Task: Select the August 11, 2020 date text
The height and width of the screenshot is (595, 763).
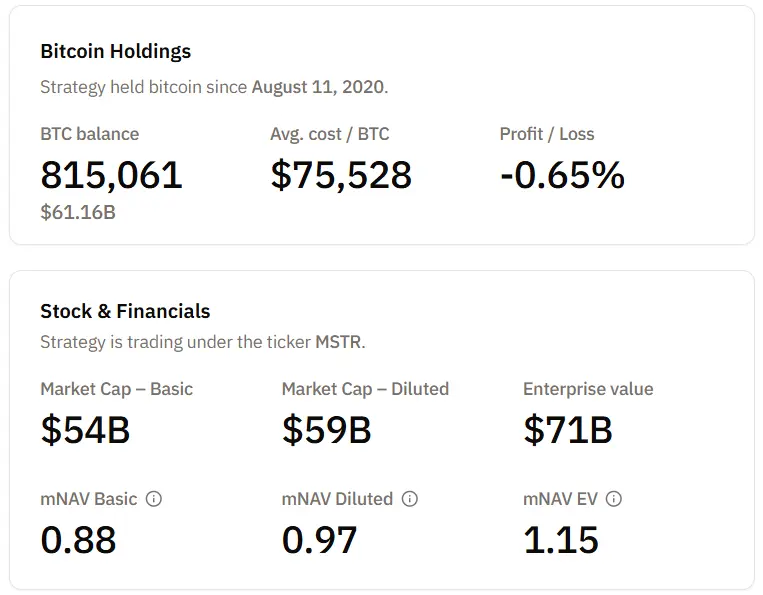Action: [318, 87]
